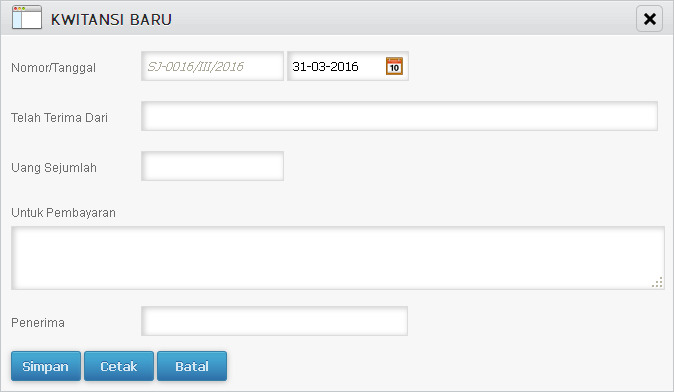The height and width of the screenshot is (392, 674).
Task: Focus the Uang Sejumlah input
Action: click(212, 166)
